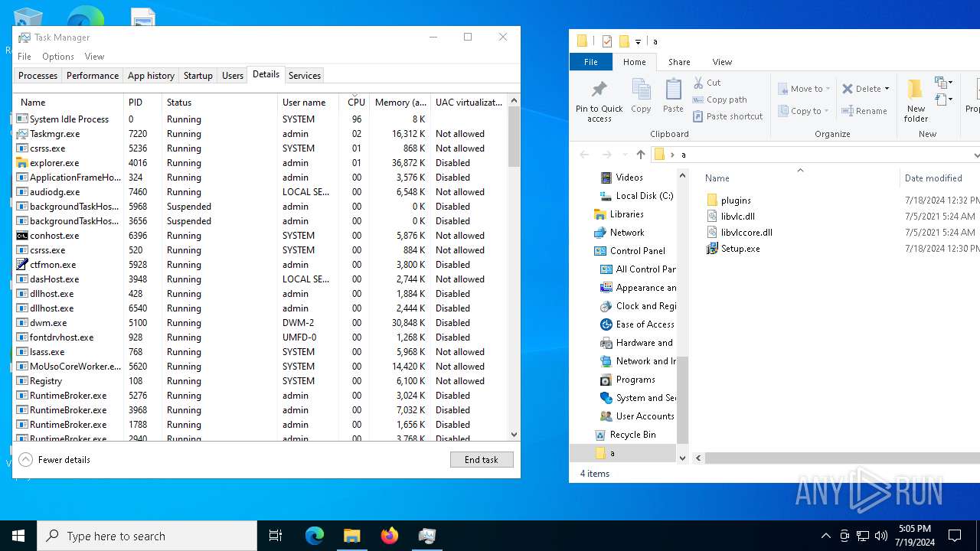This screenshot has height=551, width=980.
Task: Switch to the Performance tab
Action: pos(93,76)
